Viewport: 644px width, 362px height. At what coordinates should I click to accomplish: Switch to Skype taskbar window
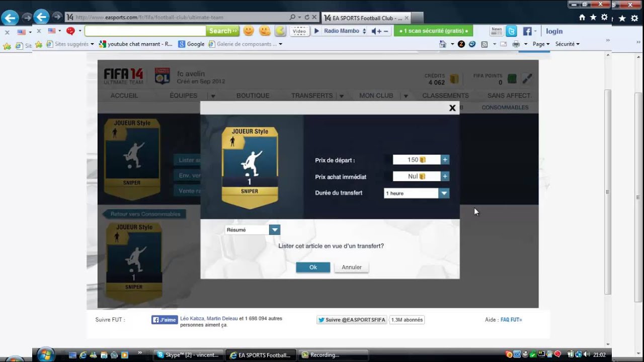[x=188, y=355]
